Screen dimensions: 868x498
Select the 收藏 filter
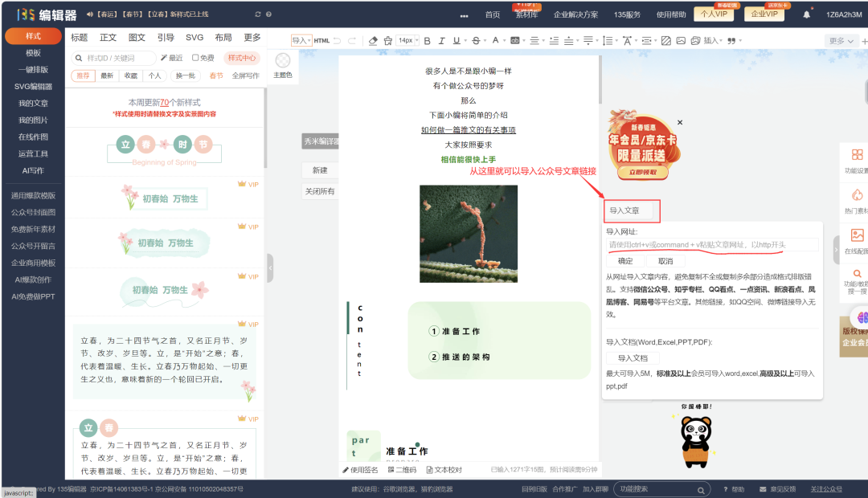(131, 76)
